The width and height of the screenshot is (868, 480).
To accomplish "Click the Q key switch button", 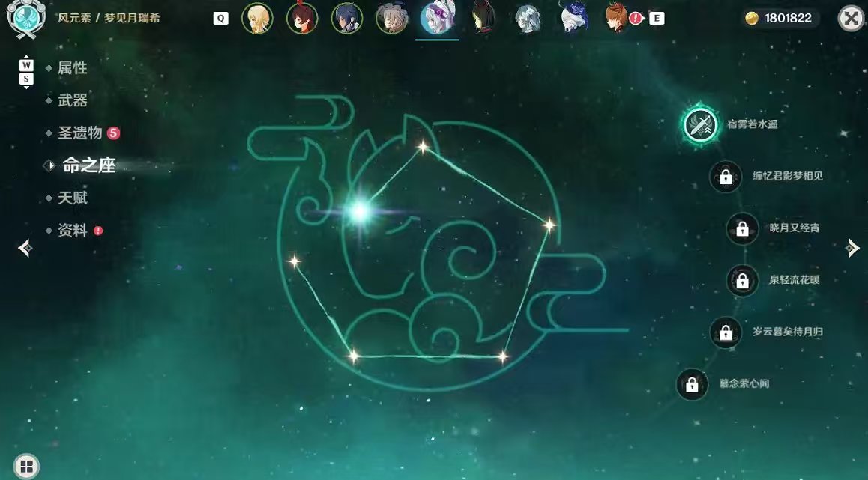I will tap(220, 18).
